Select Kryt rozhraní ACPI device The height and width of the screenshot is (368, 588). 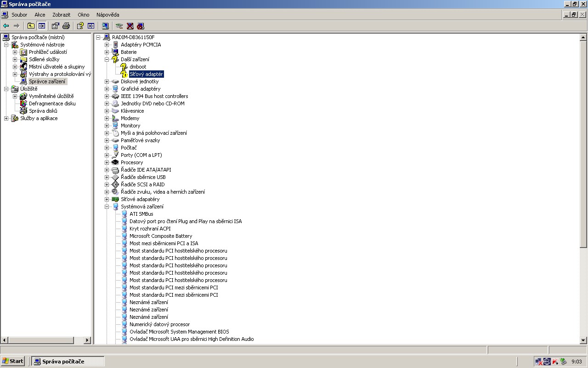[150, 229]
